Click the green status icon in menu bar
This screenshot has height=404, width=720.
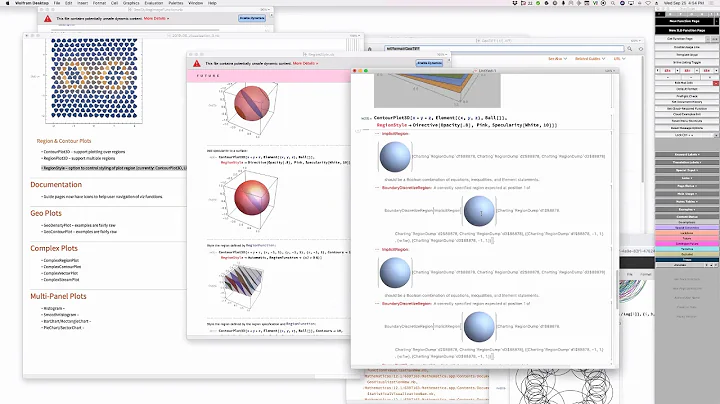(x=538, y=3)
